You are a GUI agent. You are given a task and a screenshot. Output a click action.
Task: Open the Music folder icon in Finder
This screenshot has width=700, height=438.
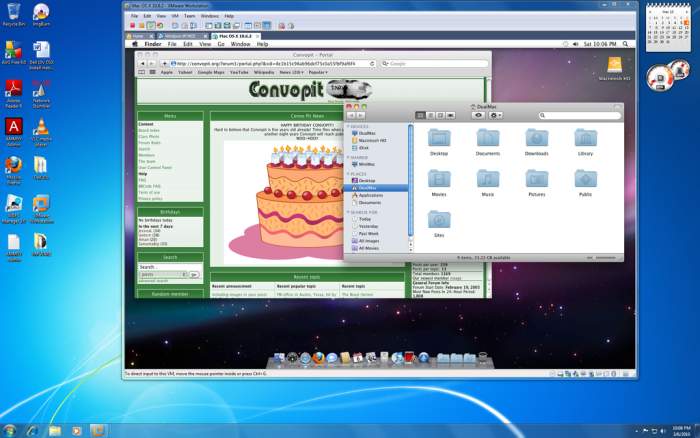click(x=488, y=179)
